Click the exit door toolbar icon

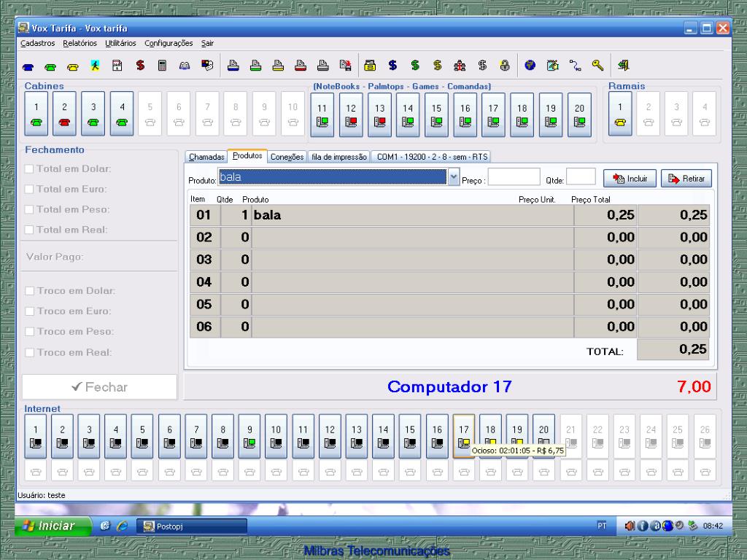pos(624,65)
